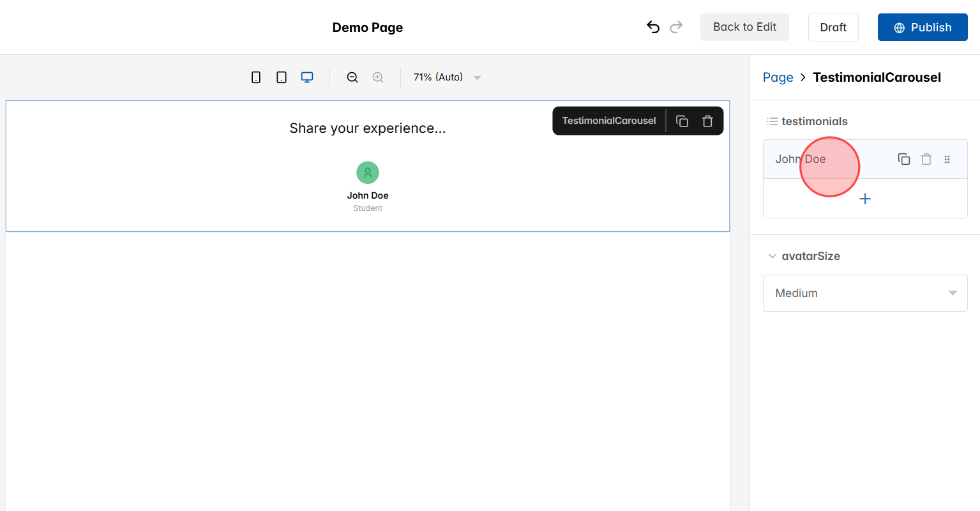Click the drag handle on John Doe entry
The height and width of the screenshot is (511, 980).
click(x=947, y=158)
